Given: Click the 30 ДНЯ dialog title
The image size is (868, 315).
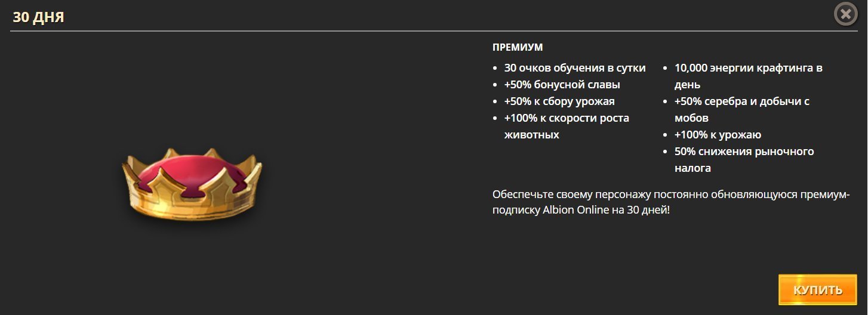Looking at the screenshot, I should tap(38, 17).
